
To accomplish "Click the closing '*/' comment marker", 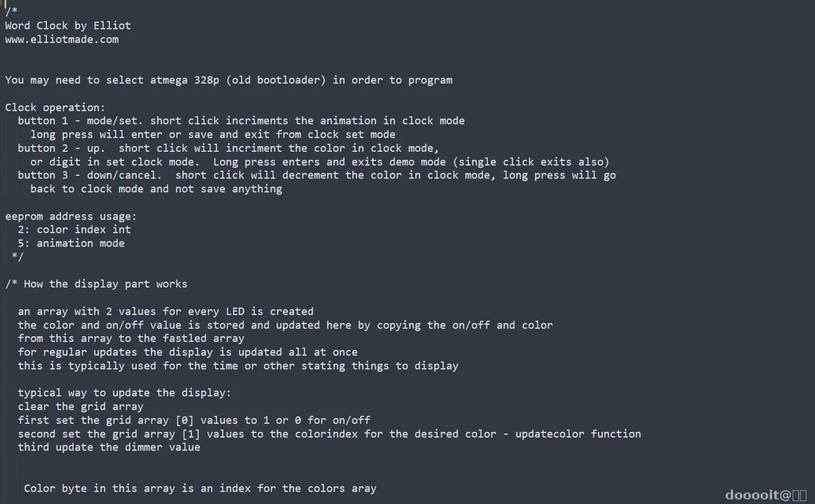I will [x=18, y=257].
